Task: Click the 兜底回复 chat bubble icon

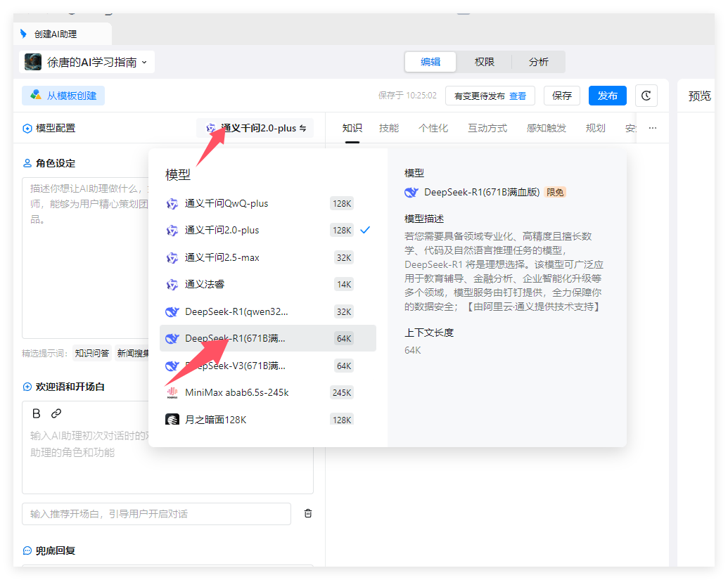Action: click(27, 550)
